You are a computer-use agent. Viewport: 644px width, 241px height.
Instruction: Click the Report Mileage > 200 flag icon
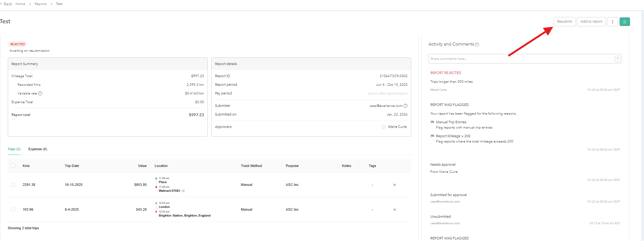432,136
